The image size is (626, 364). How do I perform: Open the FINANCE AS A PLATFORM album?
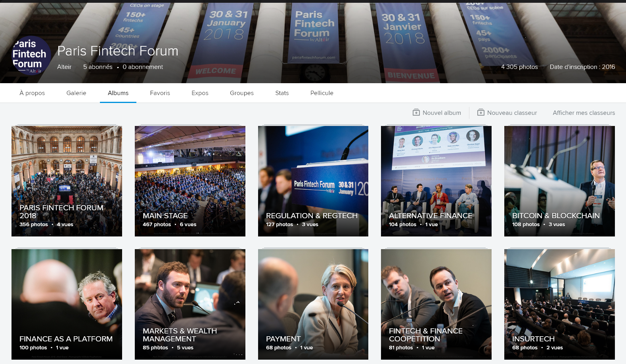[x=67, y=304]
